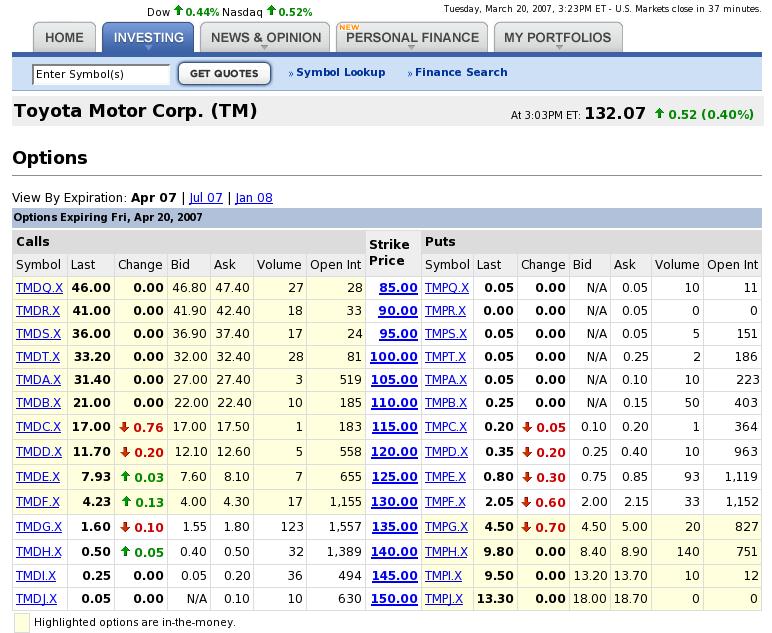
Task: Open the HOME tab
Action: pos(64,37)
